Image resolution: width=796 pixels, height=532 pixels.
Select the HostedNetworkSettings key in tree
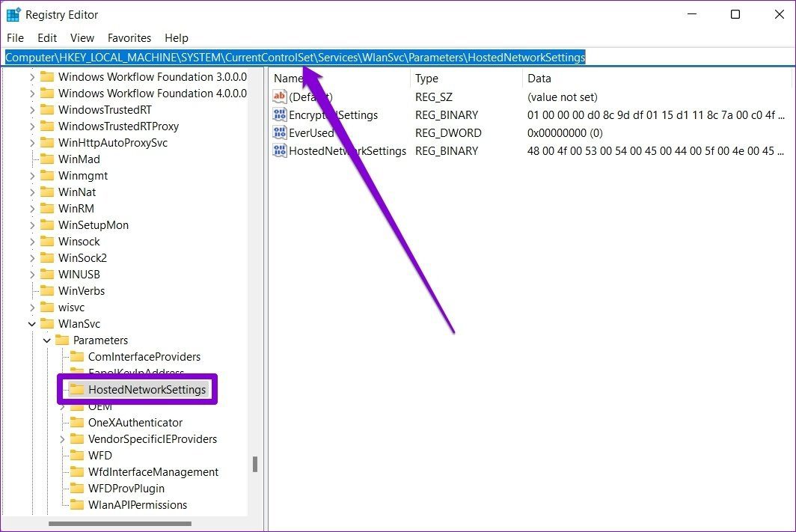click(x=147, y=389)
